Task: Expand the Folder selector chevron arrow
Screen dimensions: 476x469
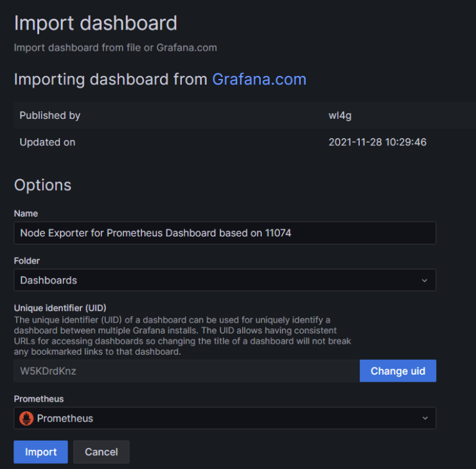Action: tap(425, 281)
